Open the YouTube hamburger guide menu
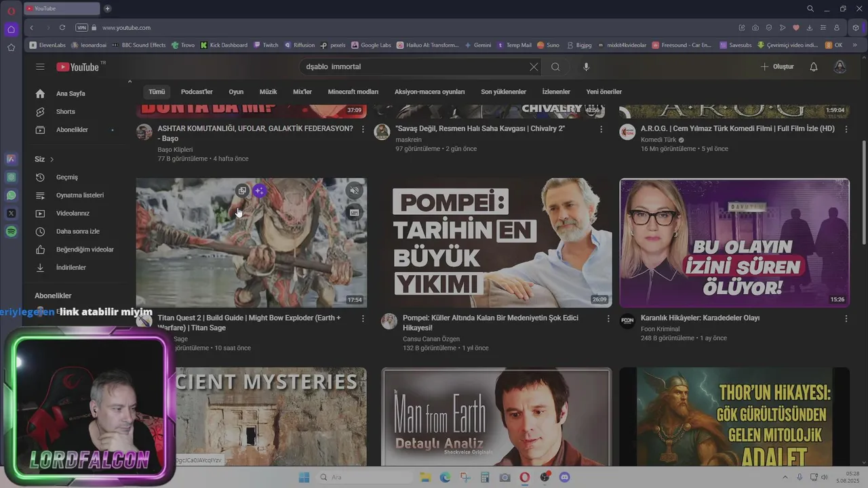 pos(40,66)
